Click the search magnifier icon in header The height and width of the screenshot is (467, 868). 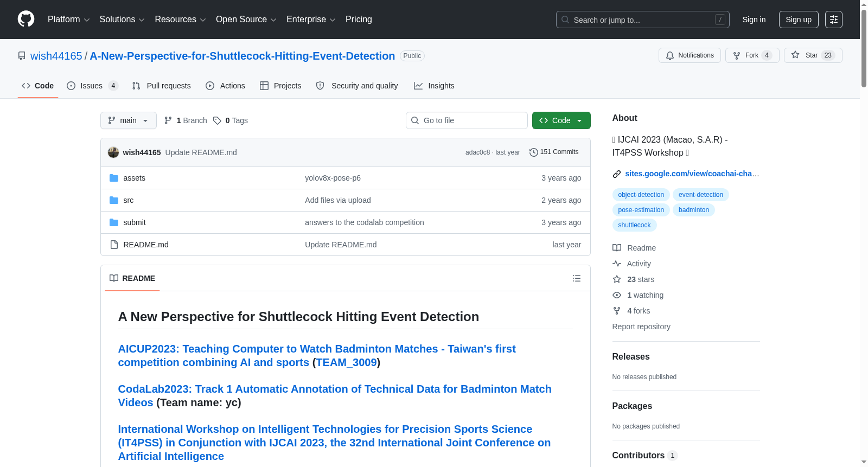565,20
